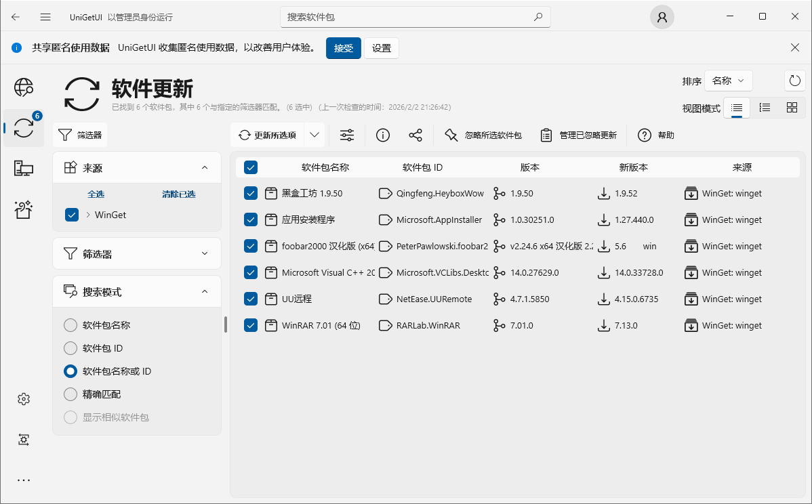Open the Package Bundles icon in sidebar
This screenshot has height=504, width=812.
click(24, 209)
